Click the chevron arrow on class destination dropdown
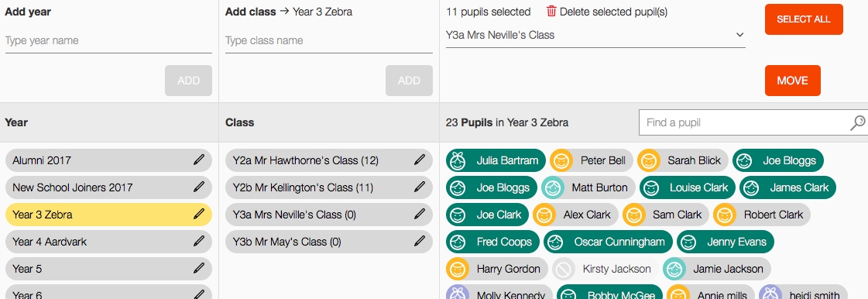Screen dimensions: 868x299 [739, 35]
